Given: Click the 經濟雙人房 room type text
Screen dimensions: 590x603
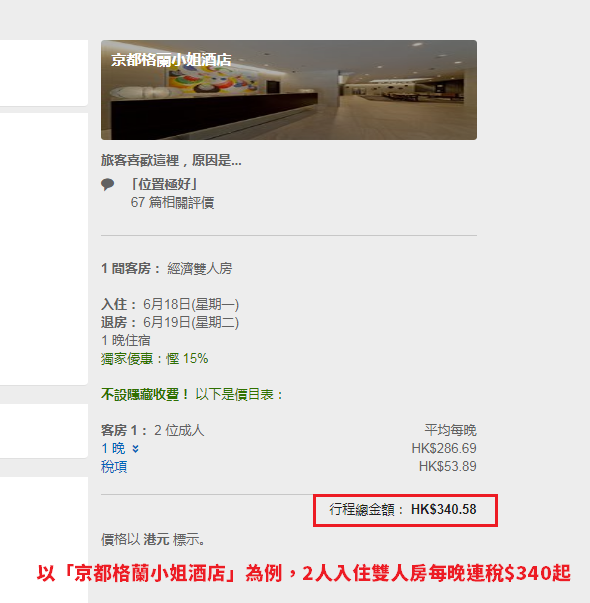Looking at the screenshot, I should pyautogui.click(x=200, y=268).
